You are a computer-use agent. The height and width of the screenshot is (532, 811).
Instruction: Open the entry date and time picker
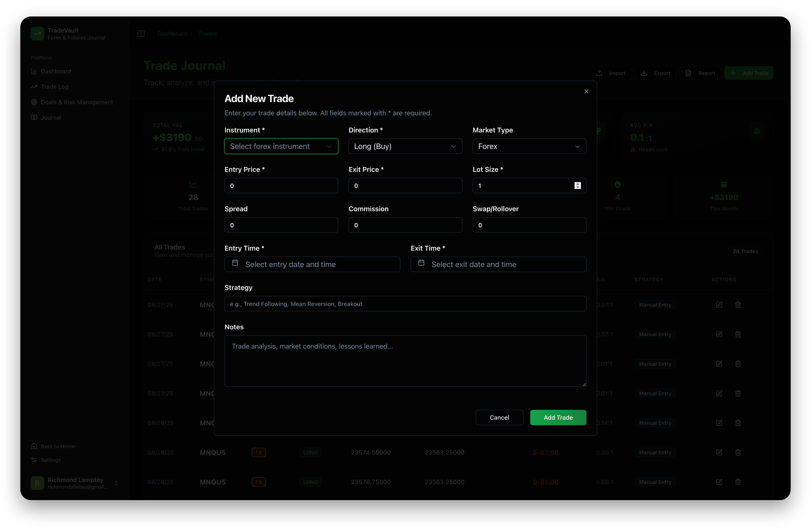tap(312, 265)
